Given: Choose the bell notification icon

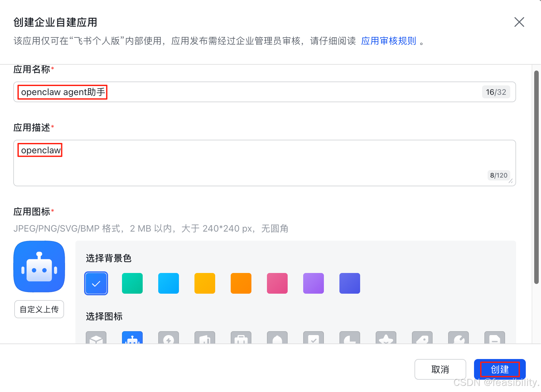Looking at the screenshot, I should point(277,339).
